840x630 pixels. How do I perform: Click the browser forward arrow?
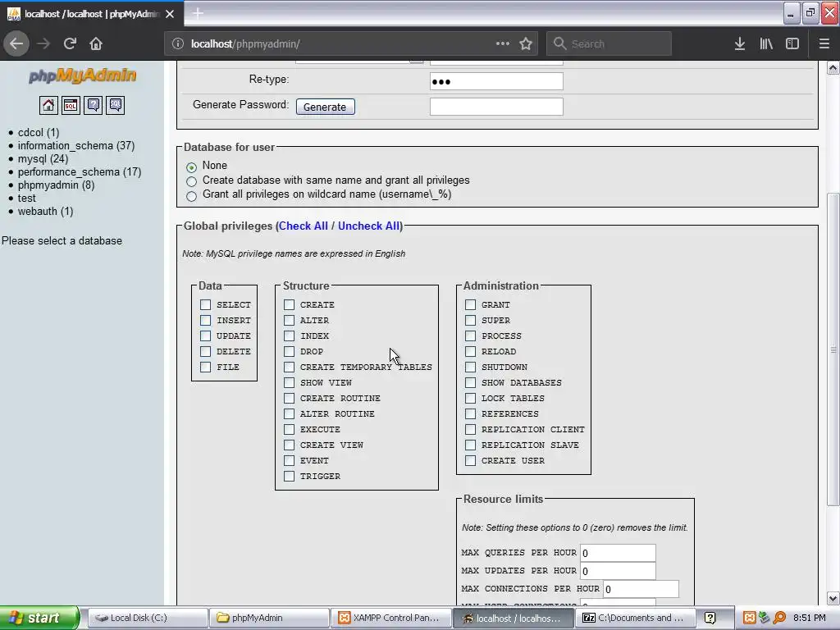point(43,43)
